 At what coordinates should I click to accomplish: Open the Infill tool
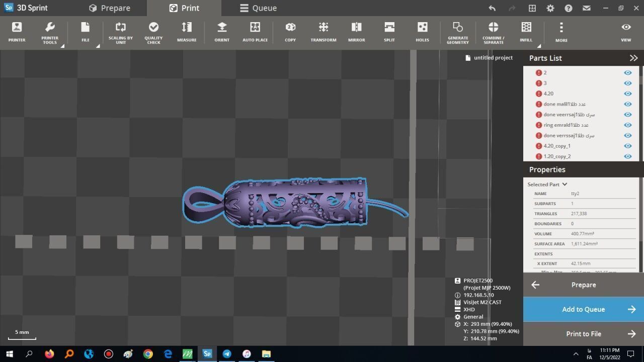pos(526,32)
